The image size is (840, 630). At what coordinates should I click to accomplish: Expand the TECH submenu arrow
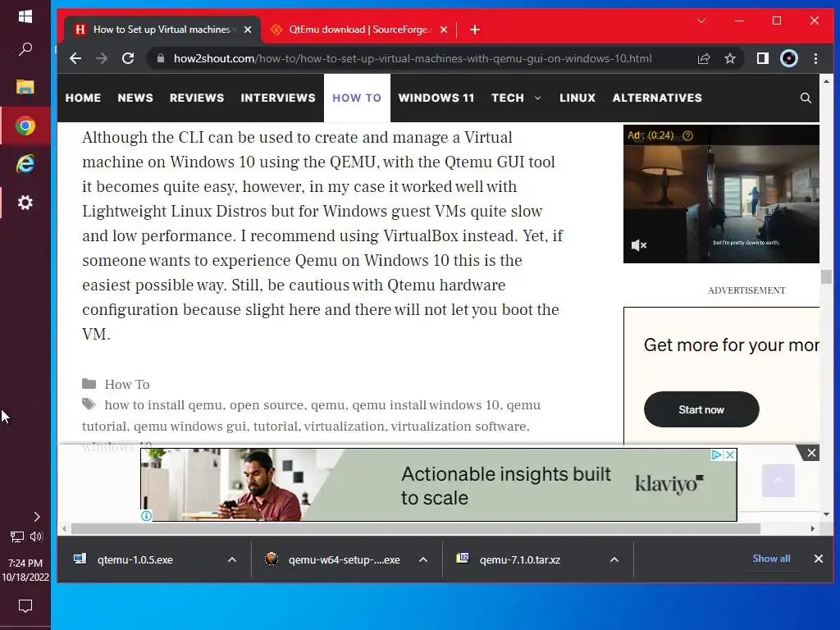pos(537,98)
